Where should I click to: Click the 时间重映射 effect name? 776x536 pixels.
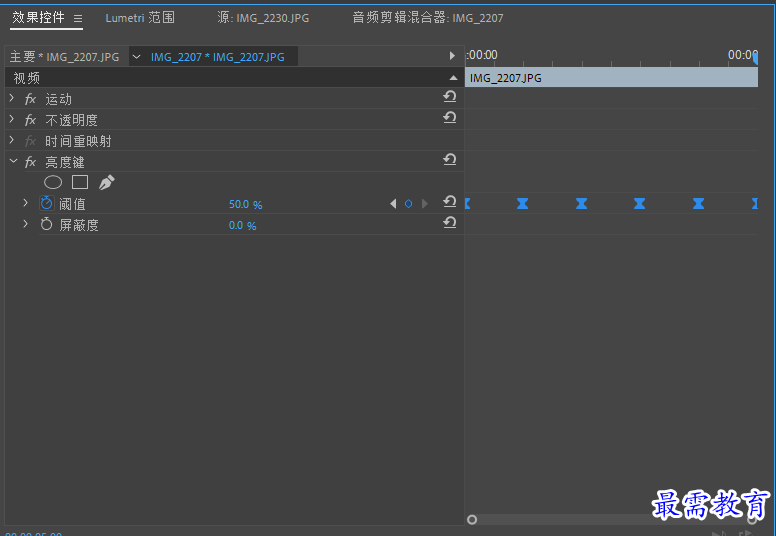78,142
